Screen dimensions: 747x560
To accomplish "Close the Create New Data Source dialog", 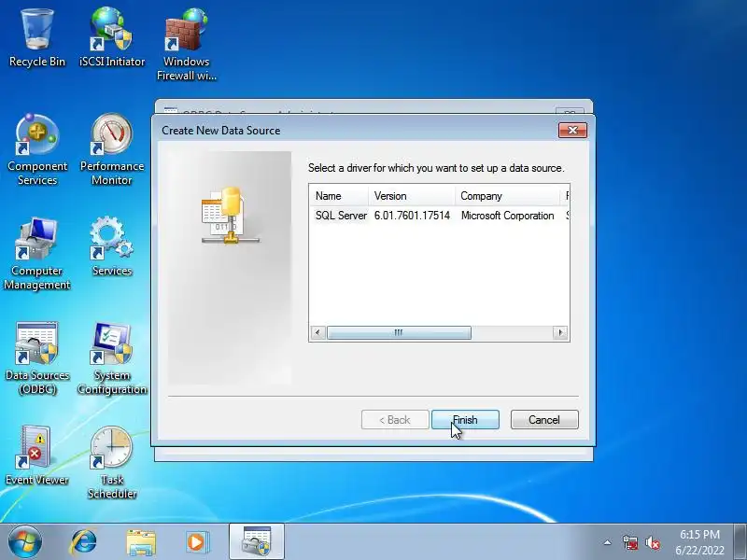I will coord(572,130).
